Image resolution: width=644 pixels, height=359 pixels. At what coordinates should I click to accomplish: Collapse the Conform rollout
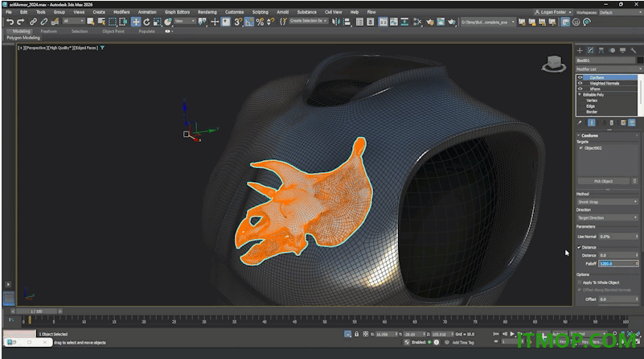(x=579, y=135)
